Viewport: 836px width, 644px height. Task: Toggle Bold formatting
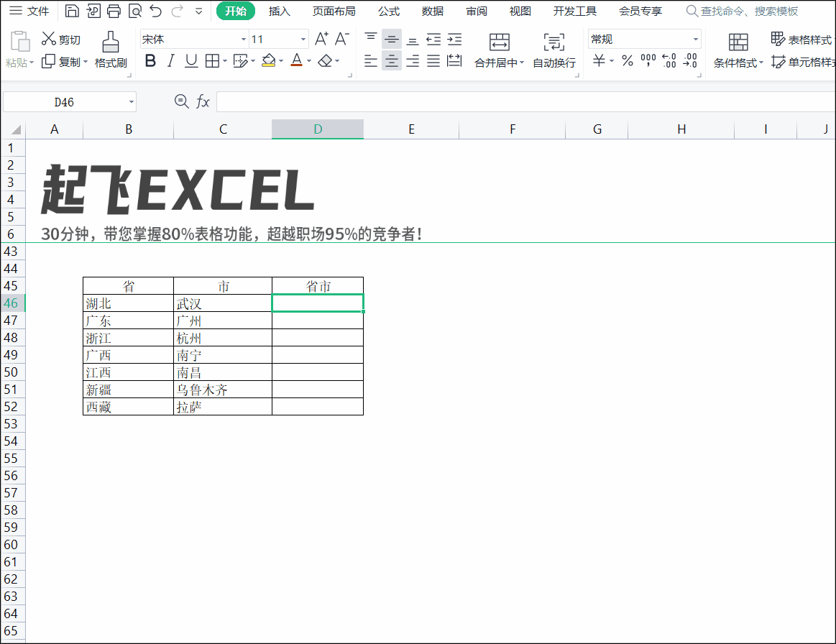(150, 61)
